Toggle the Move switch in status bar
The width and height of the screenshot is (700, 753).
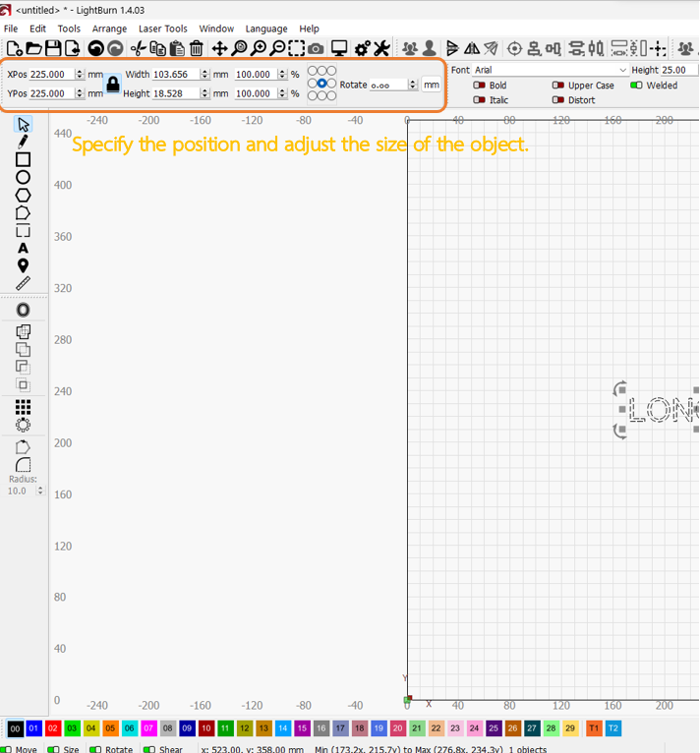pyautogui.click(x=6, y=749)
